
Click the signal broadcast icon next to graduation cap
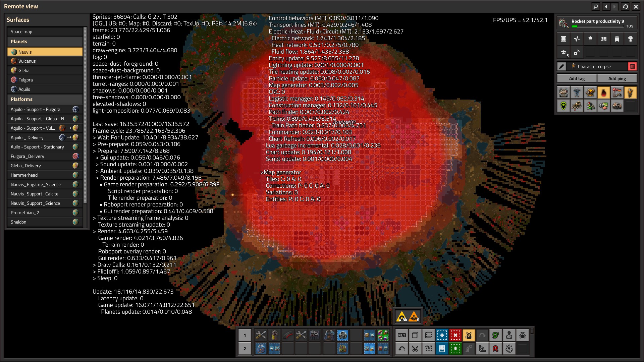tap(577, 52)
